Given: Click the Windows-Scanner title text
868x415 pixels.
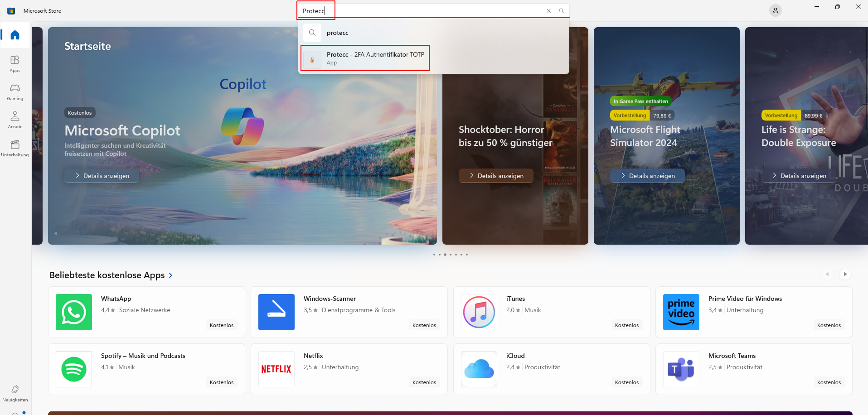Looking at the screenshot, I should [330, 299].
